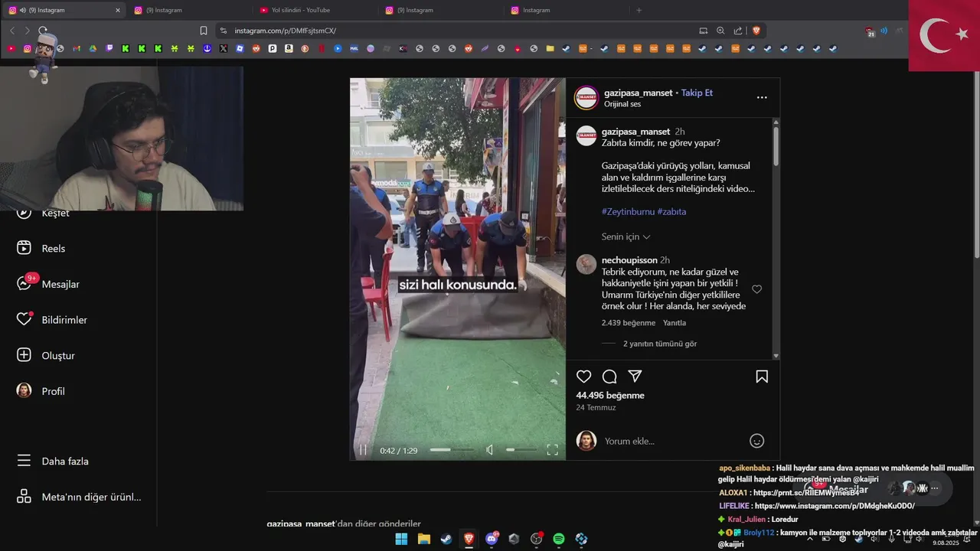The width and height of the screenshot is (980, 551).
Task: View the 44.496 beğenme likes list
Action: [x=610, y=396]
